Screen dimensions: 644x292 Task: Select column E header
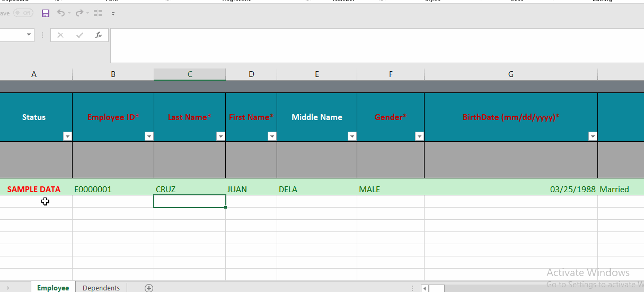coord(317,74)
